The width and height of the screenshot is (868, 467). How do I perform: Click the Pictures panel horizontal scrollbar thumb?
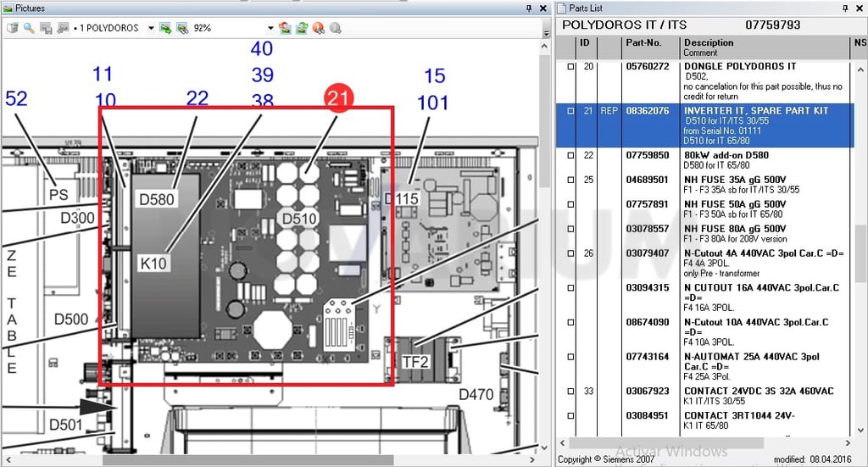pyautogui.click(x=248, y=460)
